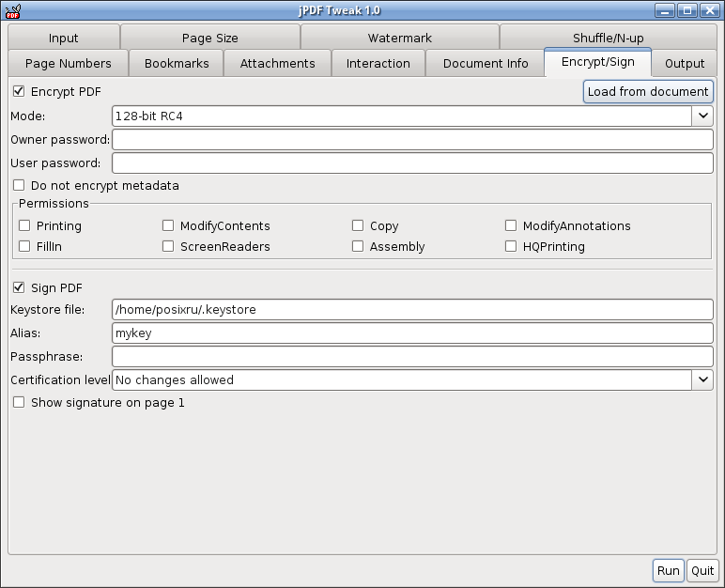This screenshot has height=588, width=725.
Task: Click the Keystore file path field
Action: coord(412,309)
